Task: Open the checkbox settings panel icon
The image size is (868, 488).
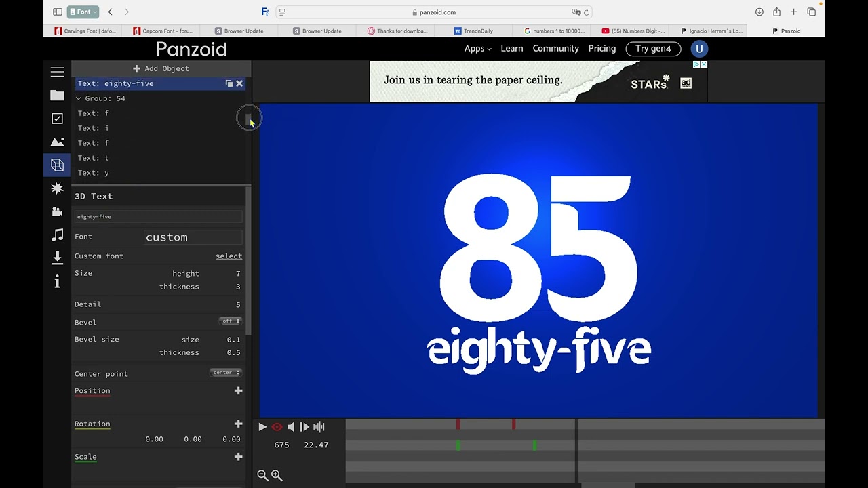Action: pyautogui.click(x=57, y=119)
